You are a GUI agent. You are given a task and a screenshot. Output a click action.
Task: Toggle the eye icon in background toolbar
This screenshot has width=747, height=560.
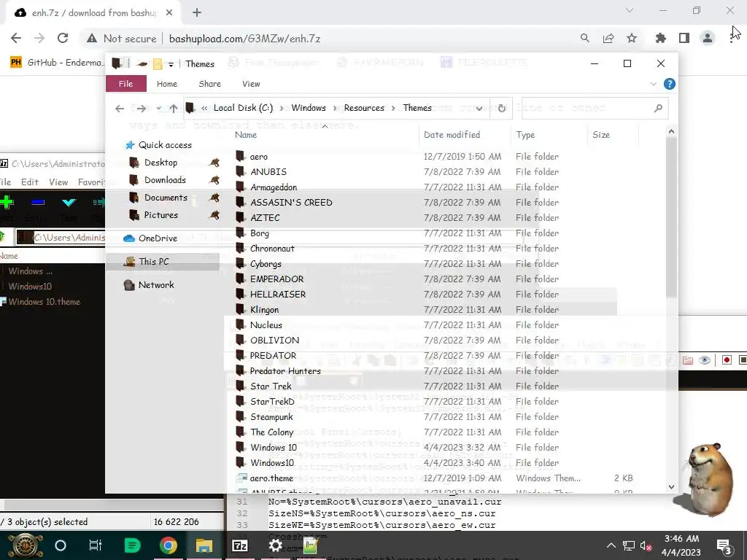pyautogui.click(x=705, y=360)
